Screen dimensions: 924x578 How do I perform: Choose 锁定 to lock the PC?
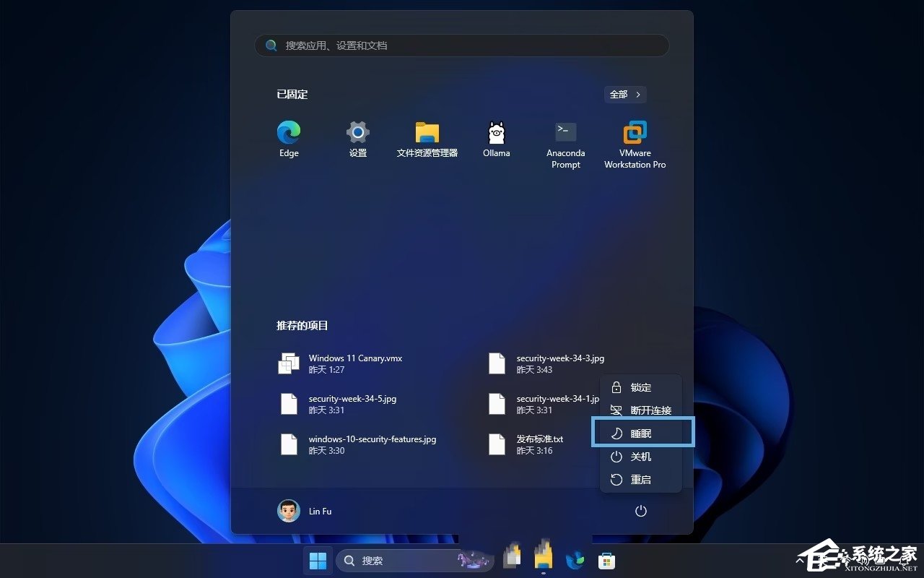(641, 387)
